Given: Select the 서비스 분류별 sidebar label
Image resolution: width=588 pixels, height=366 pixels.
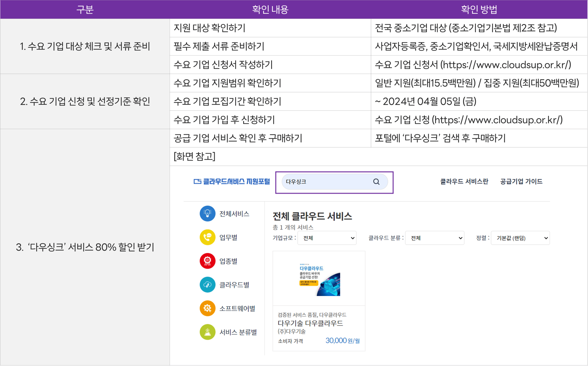Looking at the screenshot, I should 238,332.
